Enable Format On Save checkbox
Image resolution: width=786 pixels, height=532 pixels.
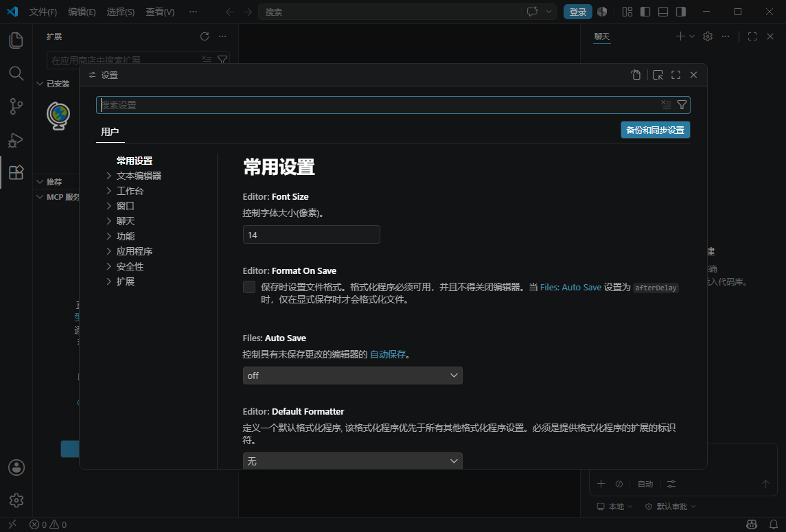249,287
